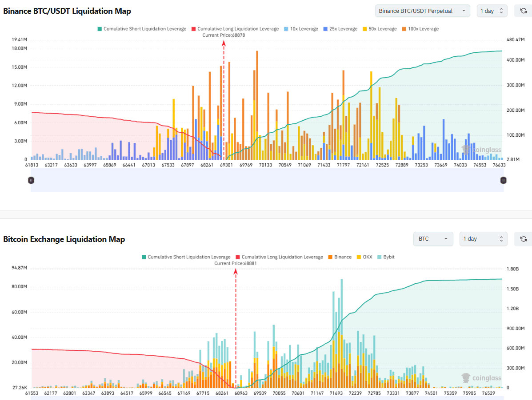Viewport: 532px width, 400px height.
Task: Click the 2.81M axis label
Action: pos(513,159)
